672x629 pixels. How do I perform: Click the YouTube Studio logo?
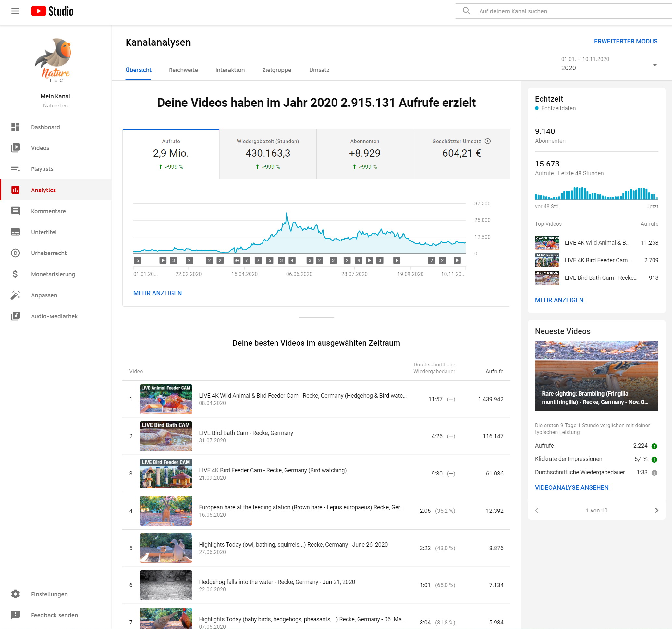coord(52,11)
